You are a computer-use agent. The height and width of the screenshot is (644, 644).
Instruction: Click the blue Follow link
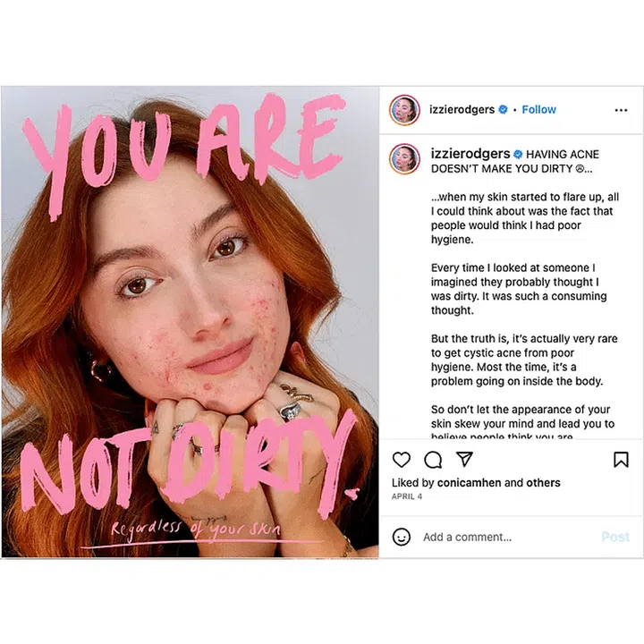(538, 110)
